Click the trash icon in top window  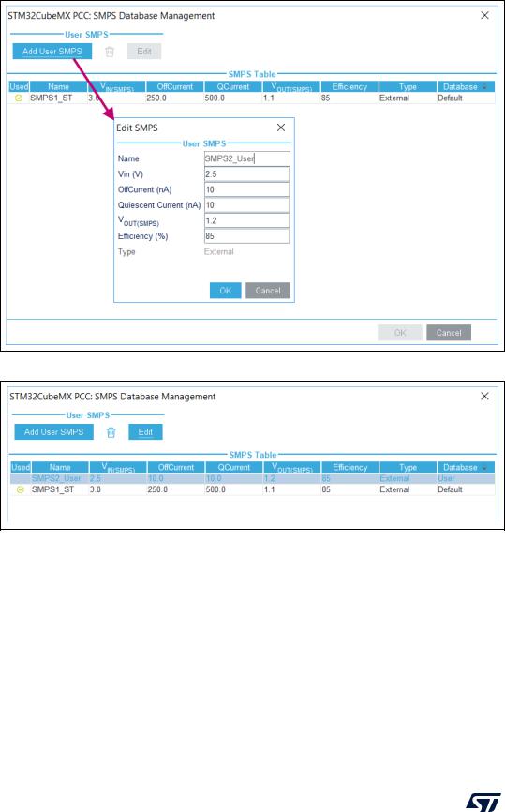pyautogui.click(x=110, y=52)
